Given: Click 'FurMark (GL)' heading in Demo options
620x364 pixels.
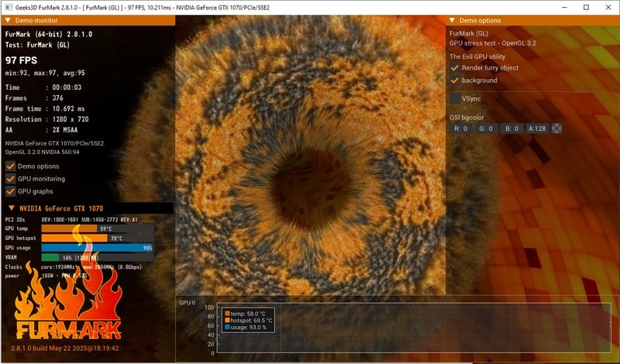Looking at the screenshot, I should click(x=469, y=33).
